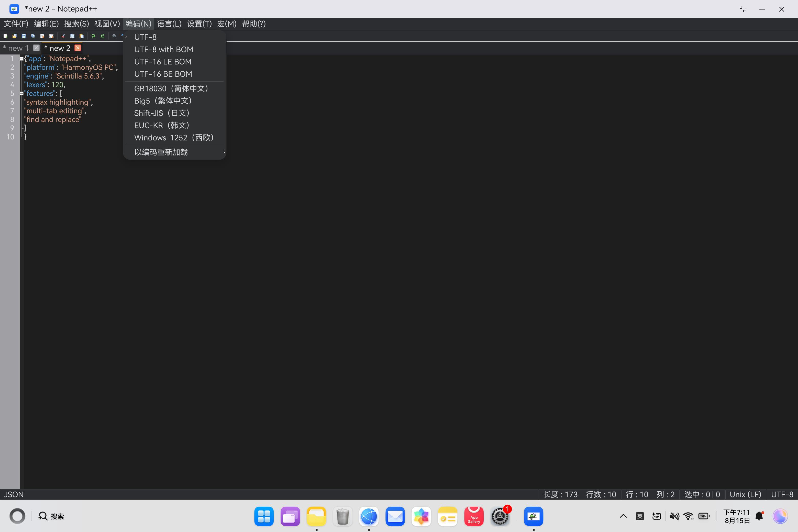Click the Find binoculars toolbar icon
The width and height of the screenshot is (798, 532).
point(114,36)
